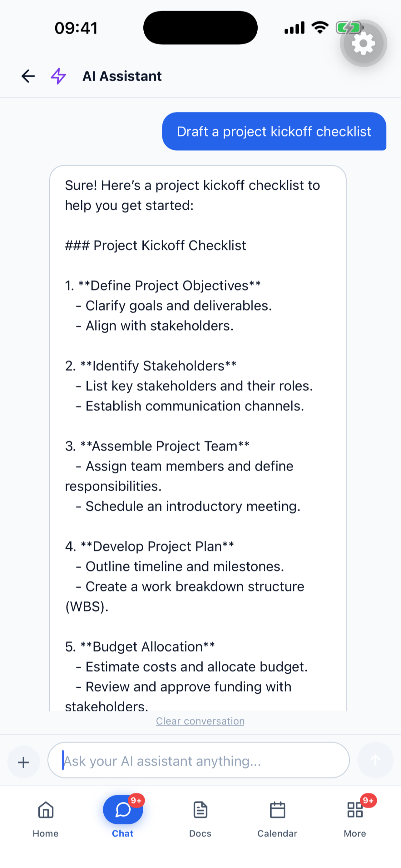The height and width of the screenshot is (868, 401).
Task: Open the Home tab
Action: point(46,819)
